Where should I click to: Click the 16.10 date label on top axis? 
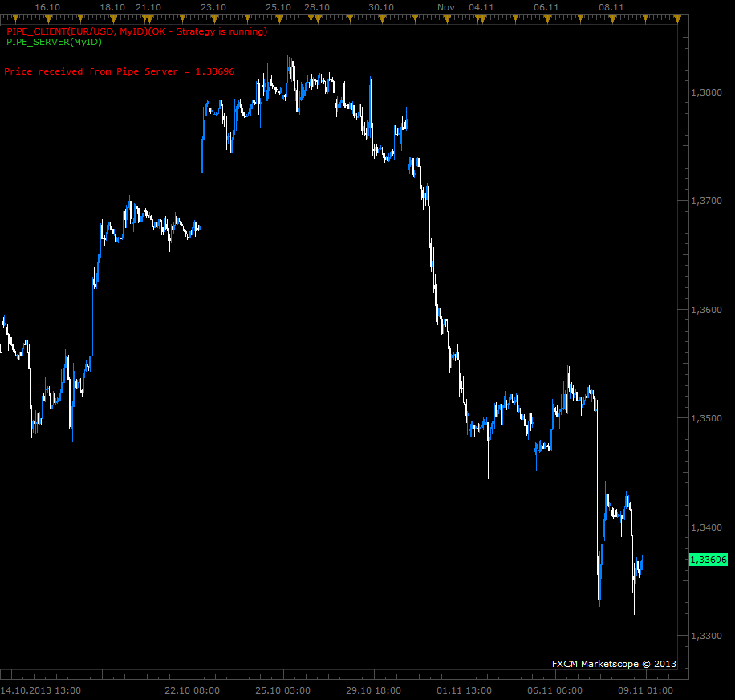pos(47,7)
